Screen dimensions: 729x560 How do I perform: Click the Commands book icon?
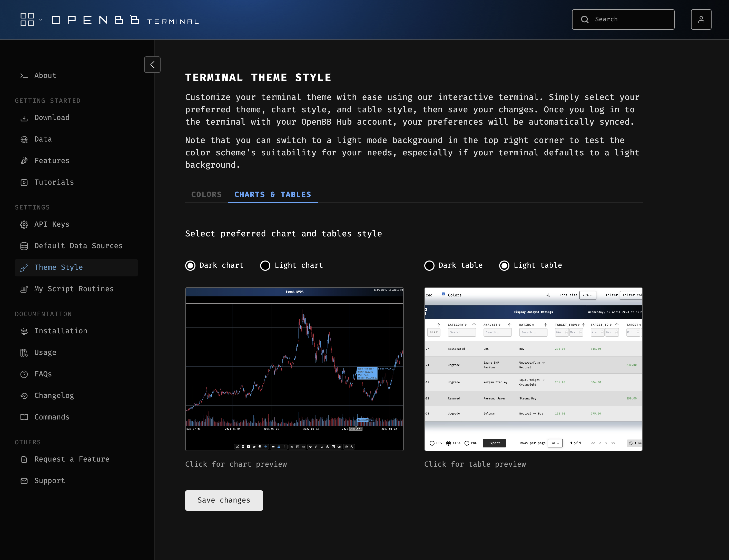click(x=24, y=417)
